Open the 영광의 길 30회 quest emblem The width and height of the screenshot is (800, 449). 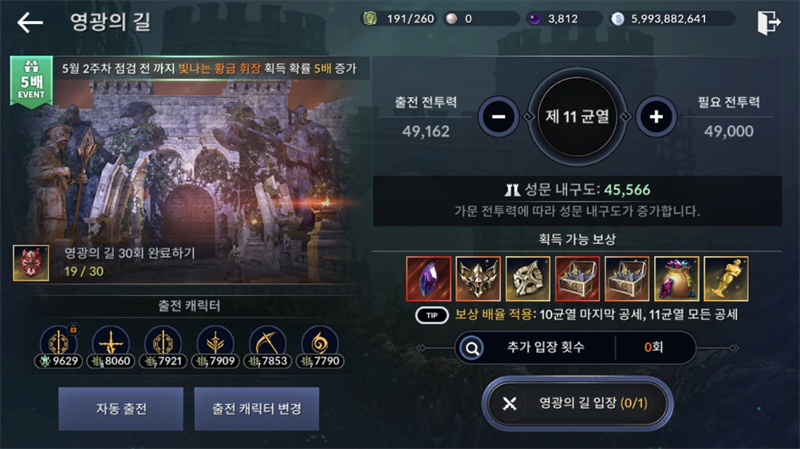pyautogui.click(x=31, y=263)
